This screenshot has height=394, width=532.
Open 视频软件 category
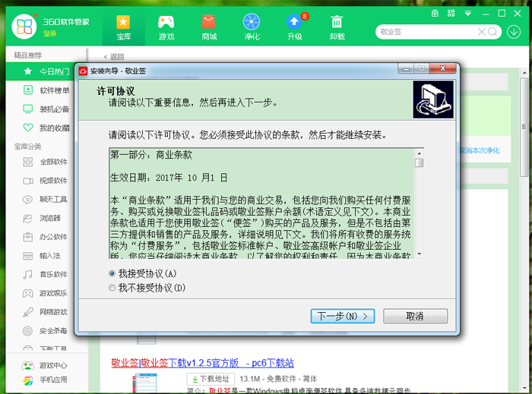click(x=46, y=181)
